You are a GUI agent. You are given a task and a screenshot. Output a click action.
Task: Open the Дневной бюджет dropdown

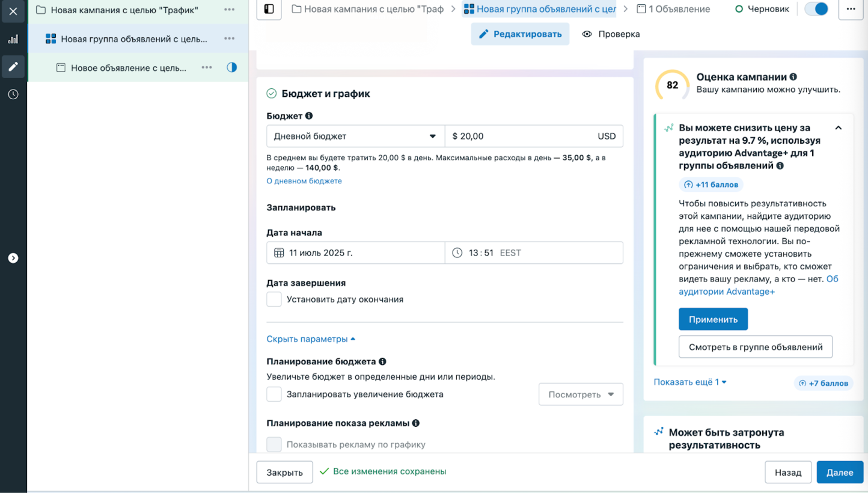(355, 136)
